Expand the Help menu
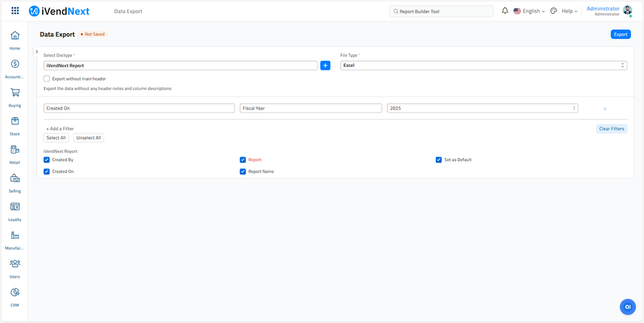This screenshot has width=644, height=323. click(x=569, y=11)
